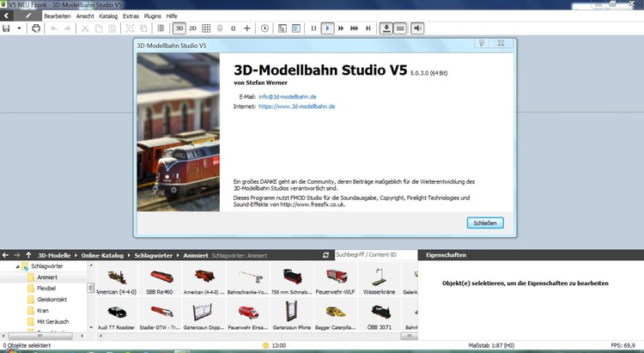Image resolution: width=644 pixels, height=353 pixels.
Task: Click the catalog refresh icon
Action: click(x=326, y=255)
